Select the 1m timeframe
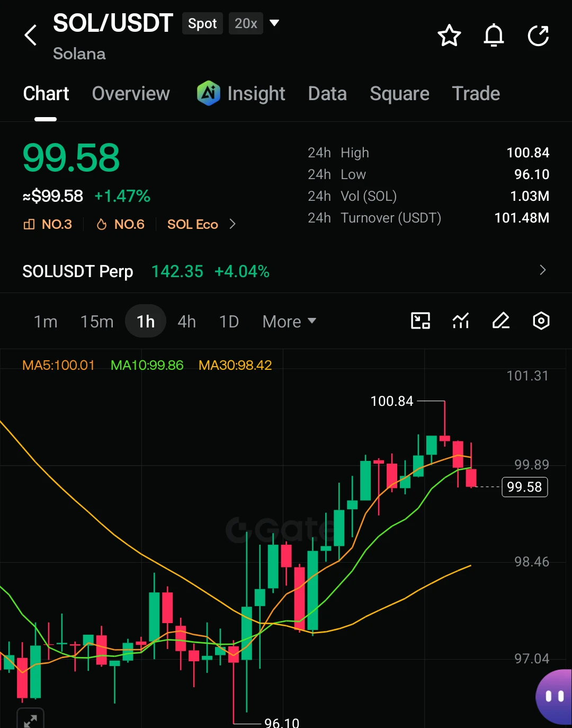This screenshot has width=572, height=728. click(x=46, y=321)
